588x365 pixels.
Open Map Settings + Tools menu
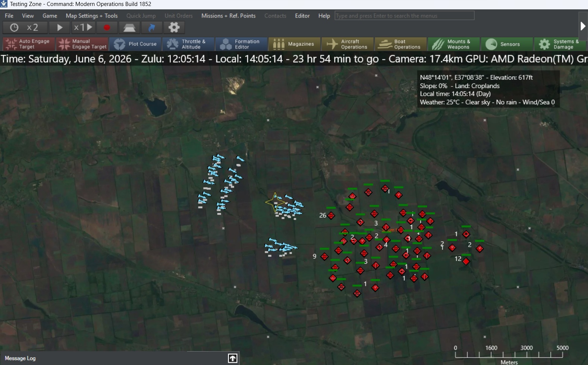point(92,16)
